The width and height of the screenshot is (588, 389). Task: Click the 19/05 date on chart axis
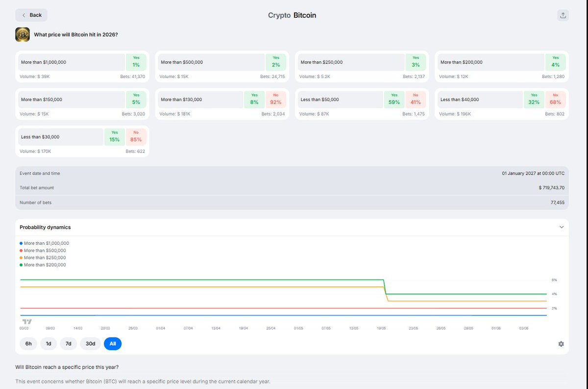[x=381, y=328]
